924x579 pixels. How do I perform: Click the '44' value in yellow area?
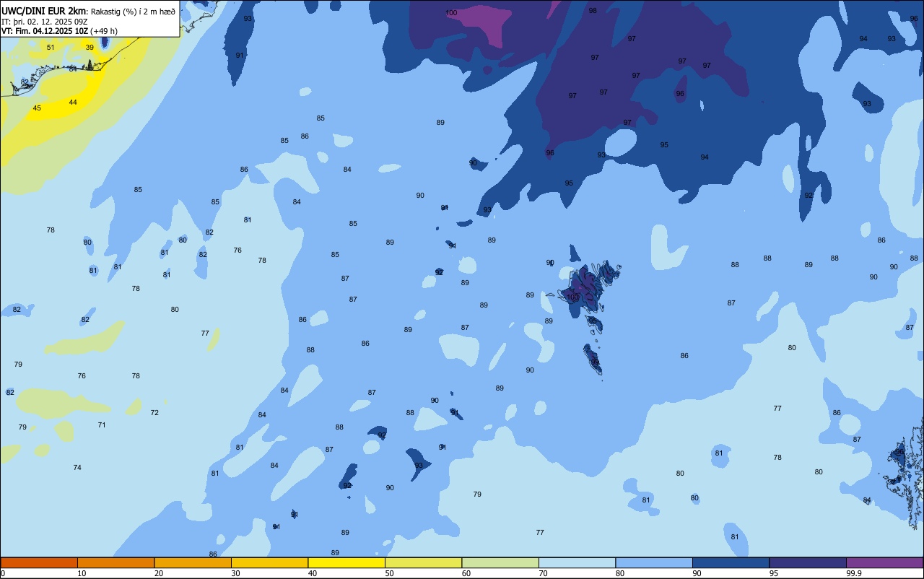pyautogui.click(x=73, y=103)
